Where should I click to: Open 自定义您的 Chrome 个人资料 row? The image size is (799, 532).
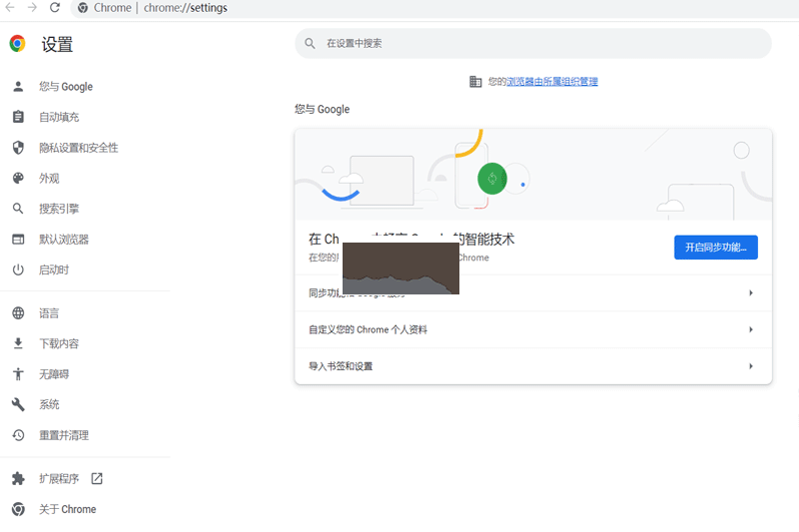click(x=533, y=330)
